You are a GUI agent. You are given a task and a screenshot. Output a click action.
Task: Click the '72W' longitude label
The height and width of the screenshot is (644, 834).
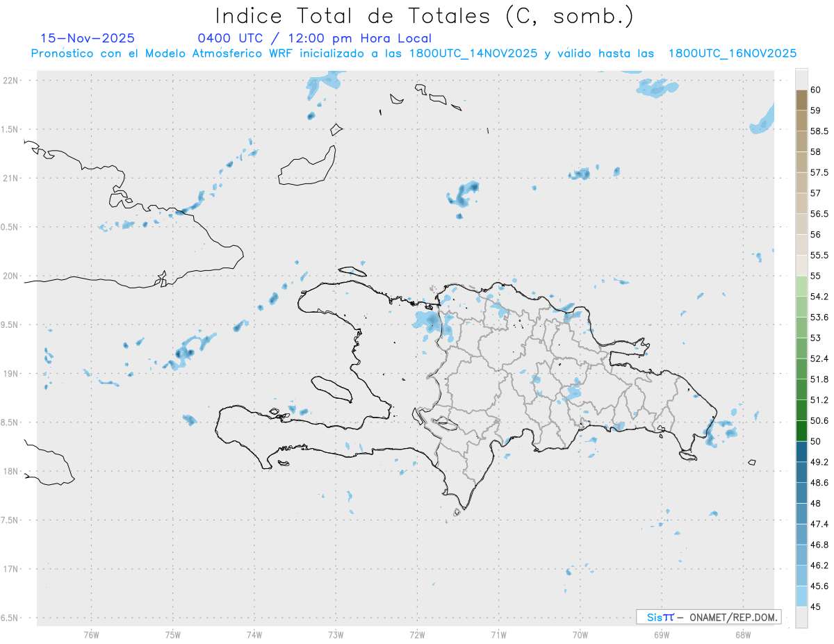[417, 634]
